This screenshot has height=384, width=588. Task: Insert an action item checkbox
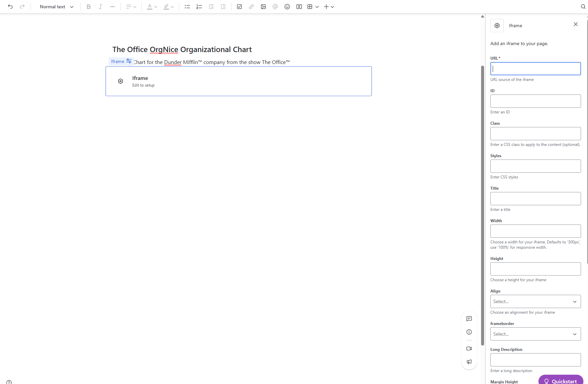pos(239,7)
